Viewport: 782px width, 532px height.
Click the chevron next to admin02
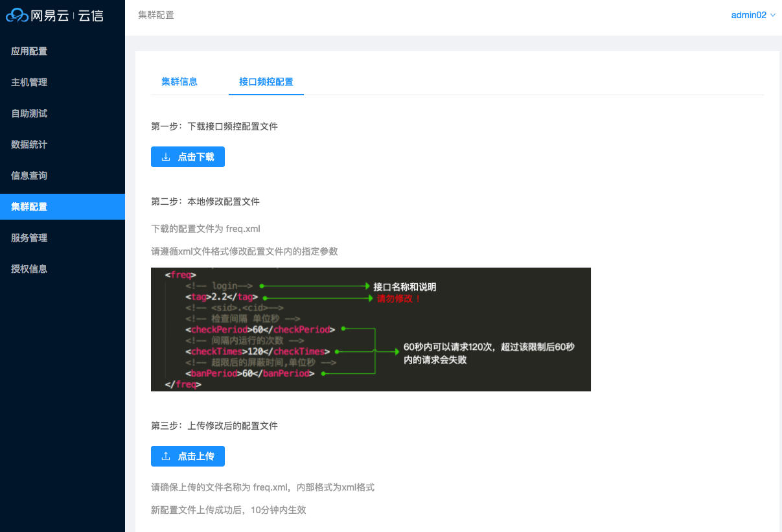(x=772, y=15)
